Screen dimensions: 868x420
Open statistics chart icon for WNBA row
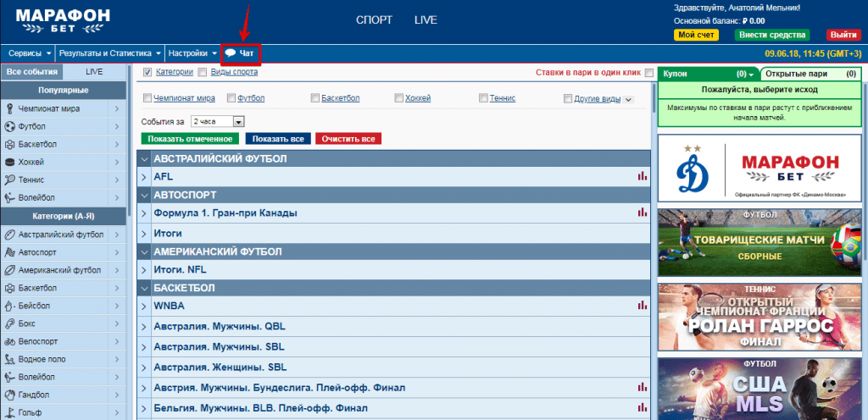point(642,306)
